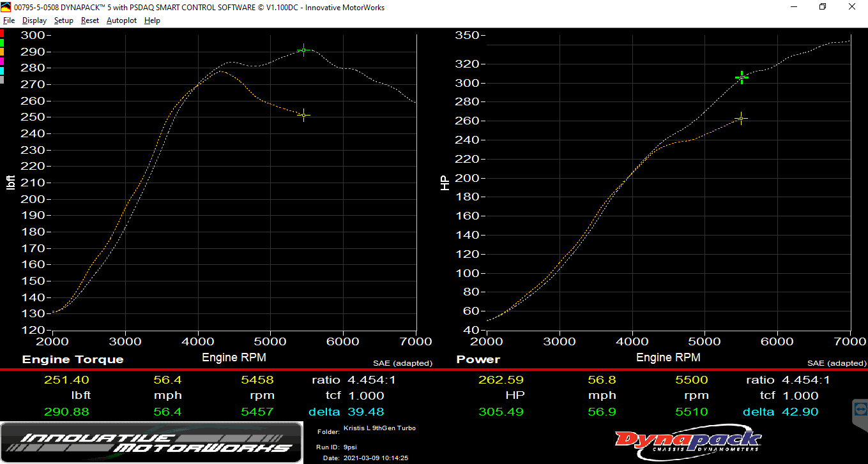Select the green run color swatch
The height and width of the screenshot is (464, 868).
tap(2, 42)
